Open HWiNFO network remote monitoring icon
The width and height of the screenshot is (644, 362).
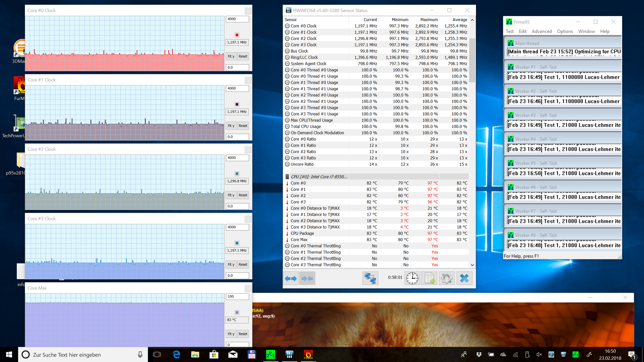(370, 278)
